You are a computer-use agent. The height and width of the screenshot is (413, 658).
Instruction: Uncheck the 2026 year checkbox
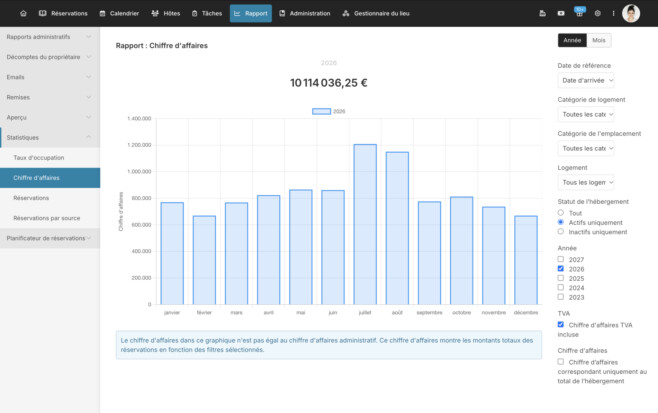pyautogui.click(x=561, y=269)
